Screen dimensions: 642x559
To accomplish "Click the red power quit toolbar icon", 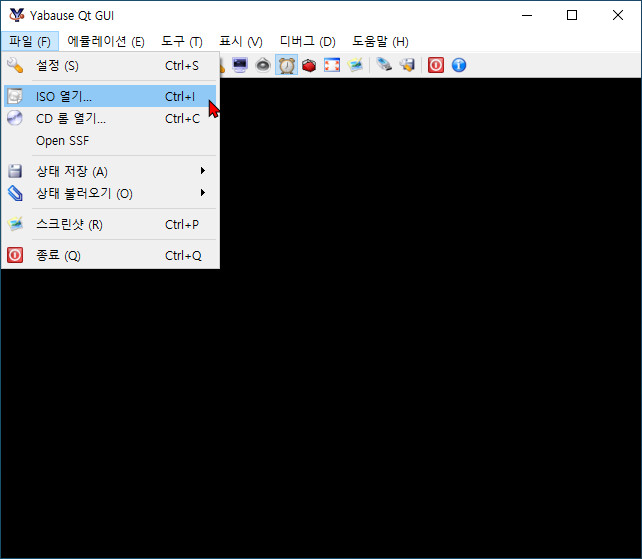I will (x=436, y=65).
